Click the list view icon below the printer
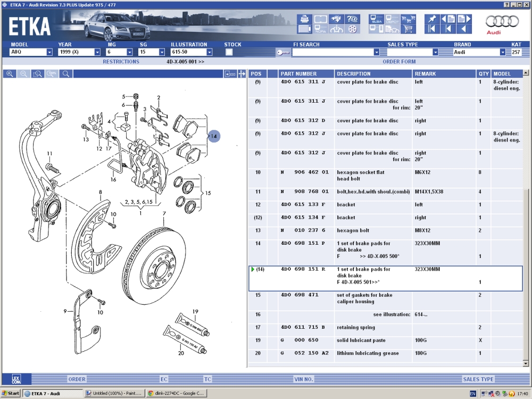The image size is (532, 399). pyautogui.click(x=304, y=29)
